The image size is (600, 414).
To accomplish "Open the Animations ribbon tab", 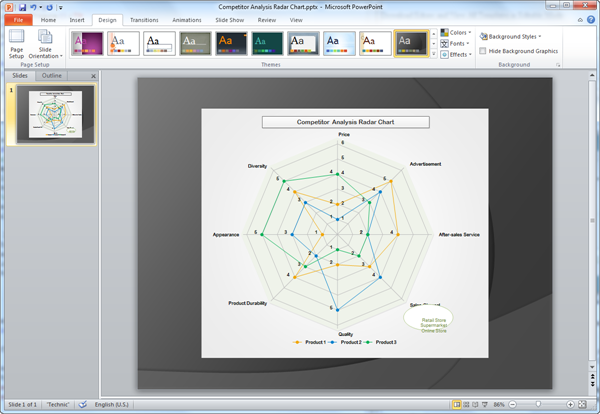I will tap(187, 20).
